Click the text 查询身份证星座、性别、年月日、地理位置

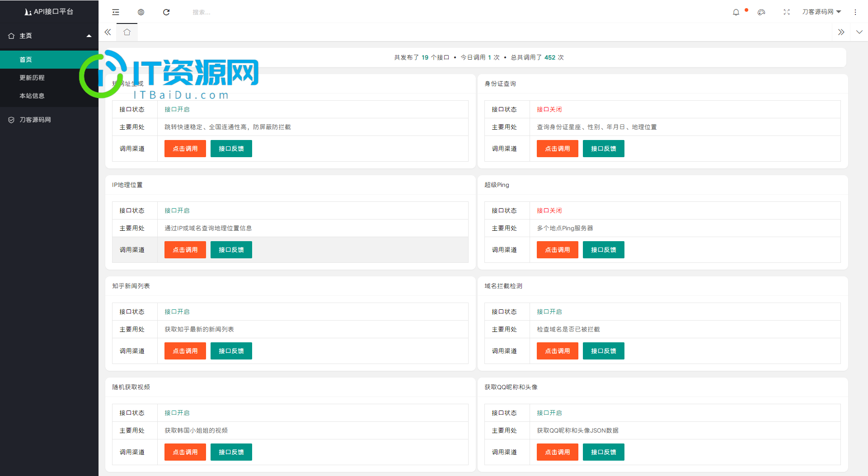pos(597,127)
